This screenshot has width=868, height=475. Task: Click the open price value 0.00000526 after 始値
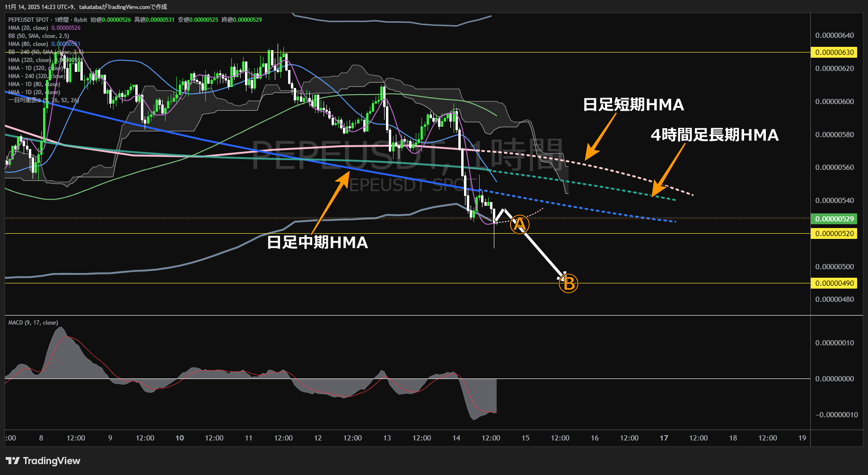[116, 20]
